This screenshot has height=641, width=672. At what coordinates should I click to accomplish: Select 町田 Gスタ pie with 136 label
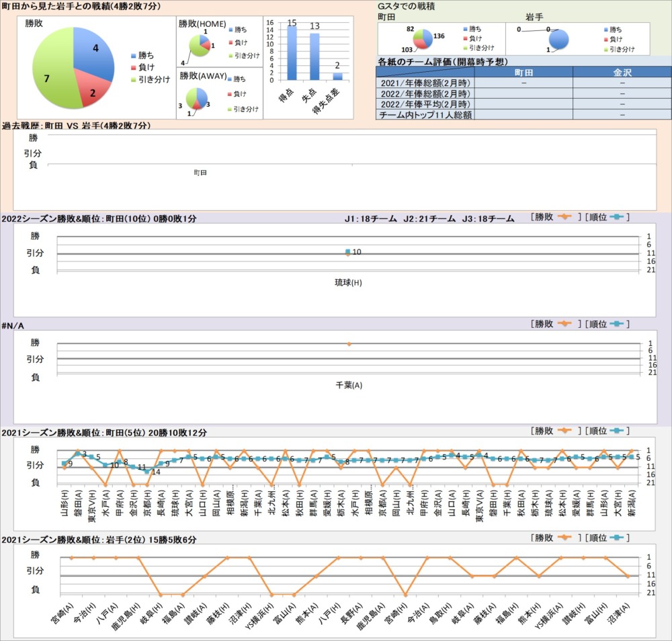[x=423, y=39]
